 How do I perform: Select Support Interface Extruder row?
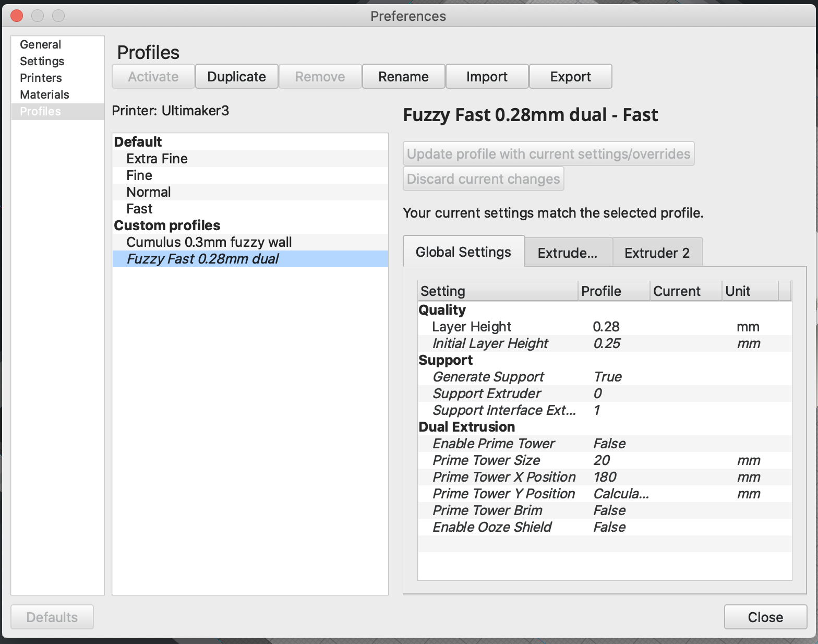pyautogui.click(x=605, y=410)
